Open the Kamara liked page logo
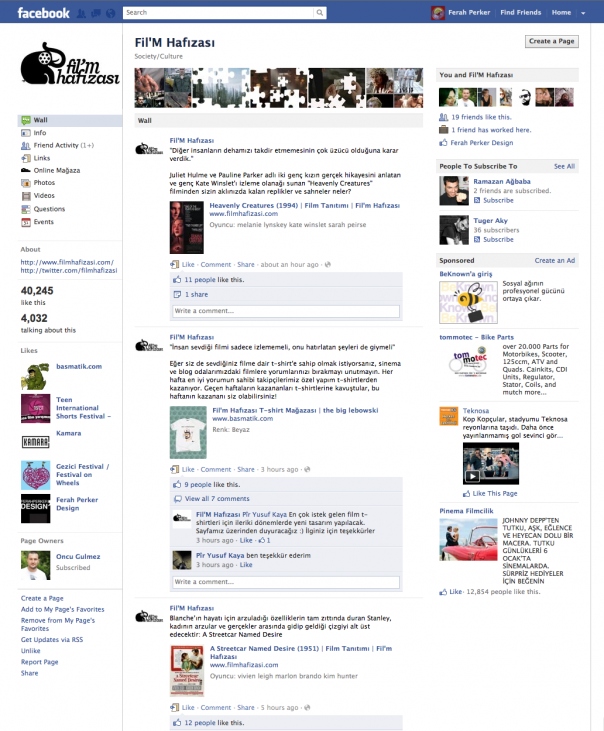Viewport: 604px width, 731px height. click(35, 441)
